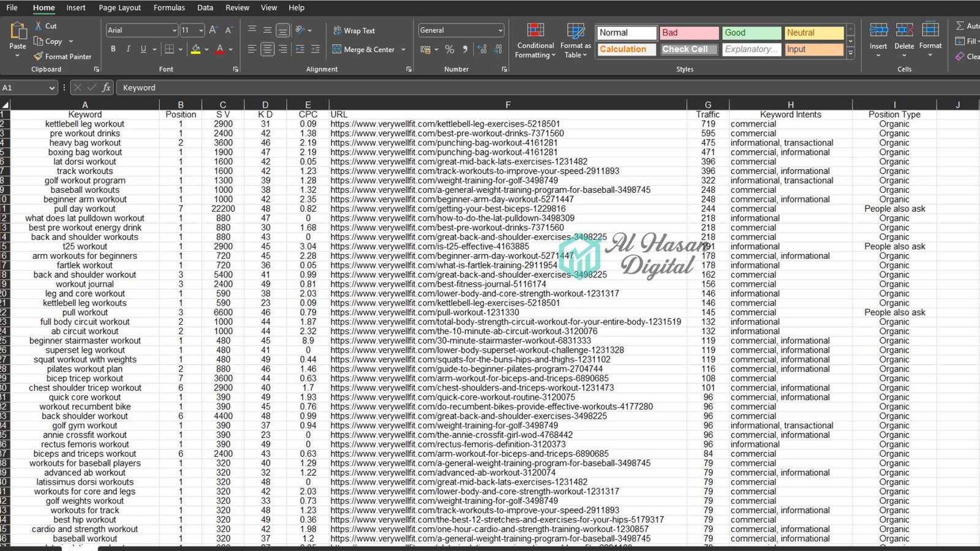Click the Paste clipboard icon
Viewport: 980px width, 551px height.
coord(18,31)
